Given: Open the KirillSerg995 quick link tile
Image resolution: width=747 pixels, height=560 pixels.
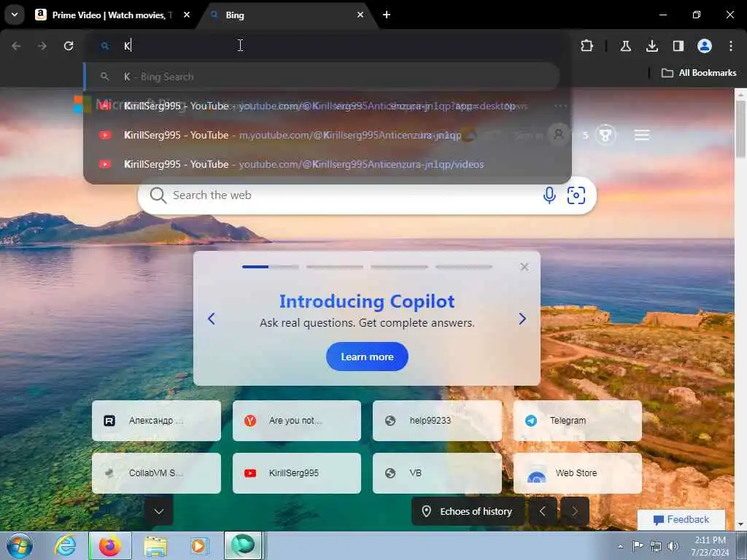Looking at the screenshot, I should [297, 472].
